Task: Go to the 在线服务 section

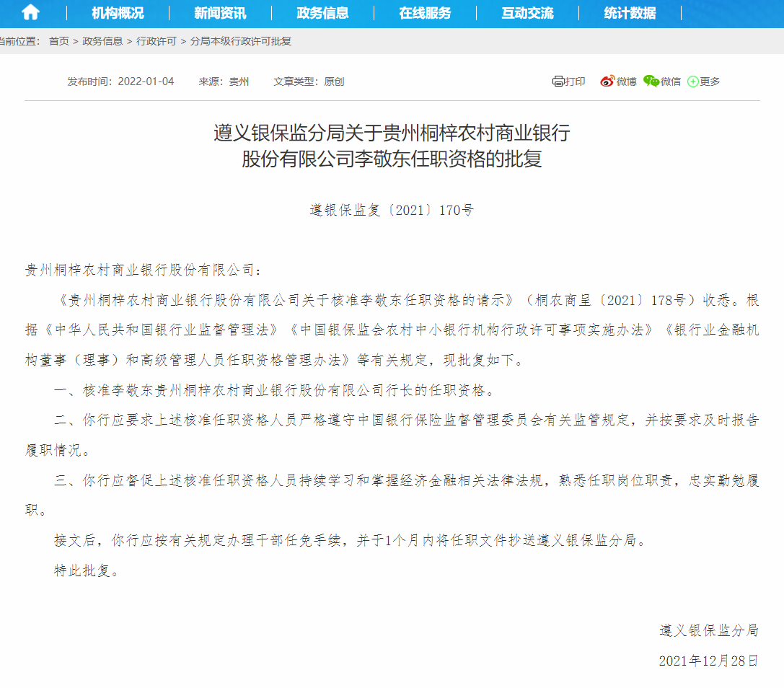Action: coord(425,12)
